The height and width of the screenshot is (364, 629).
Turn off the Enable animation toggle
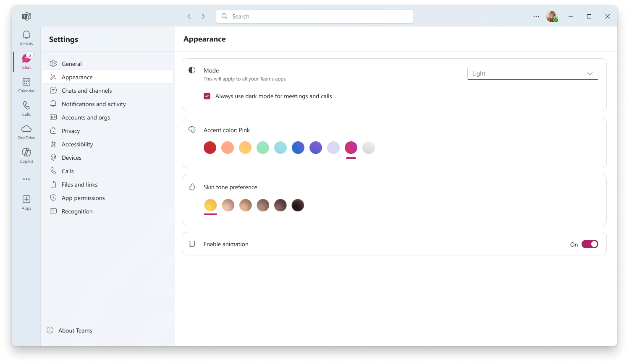[590, 244]
